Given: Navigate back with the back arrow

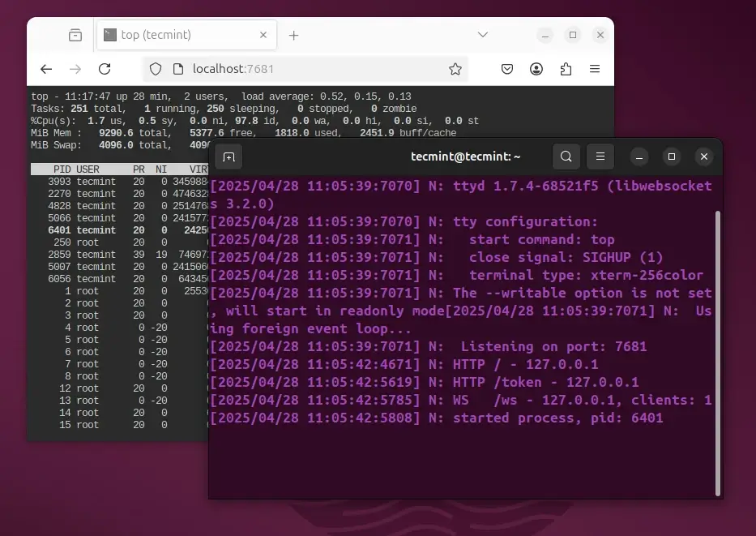Looking at the screenshot, I should pyautogui.click(x=46, y=69).
